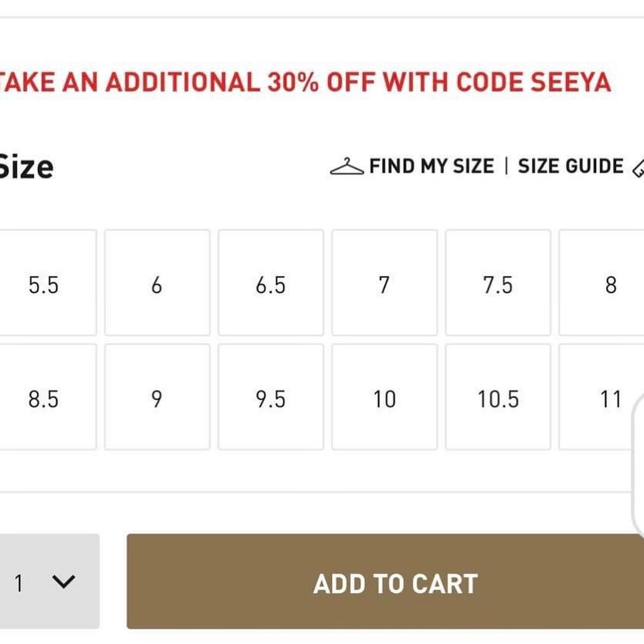The height and width of the screenshot is (644, 644).
Task: Pick size 10.5 box
Action: tap(497, 399)
